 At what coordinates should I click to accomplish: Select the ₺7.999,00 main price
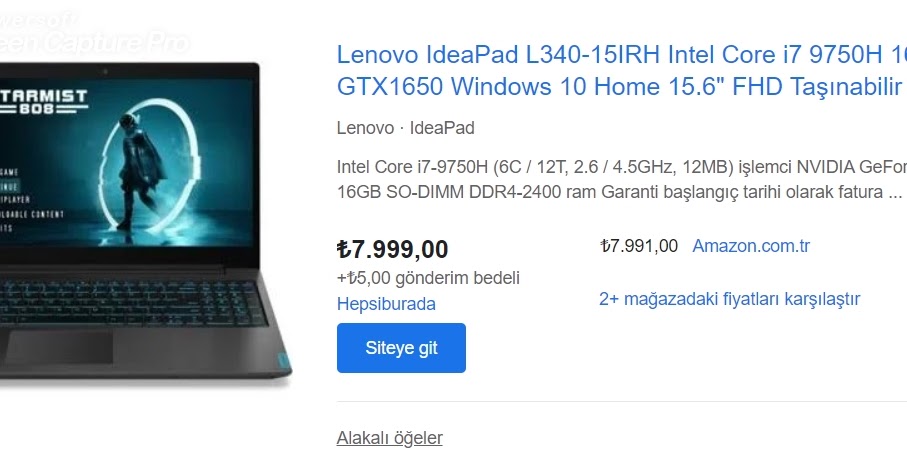click(392, 249)
